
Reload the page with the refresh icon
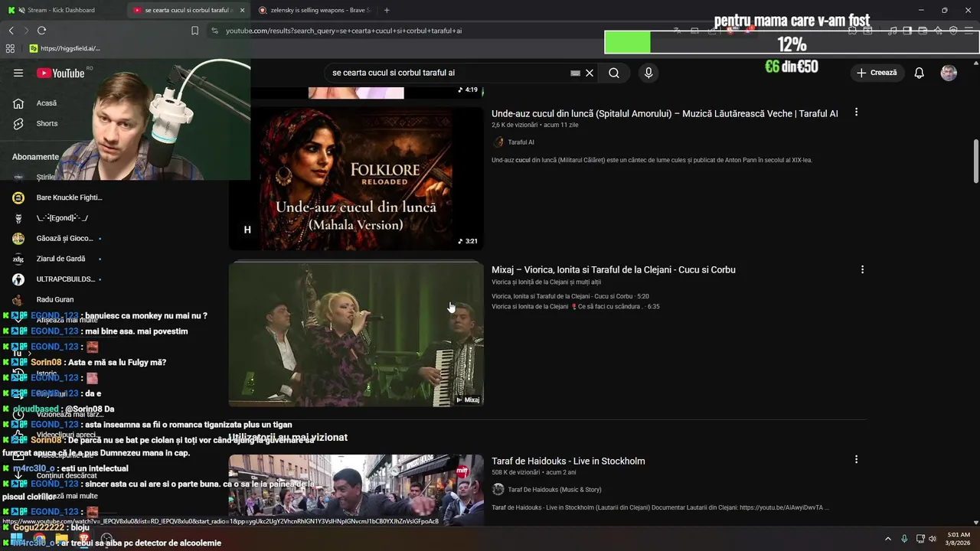pyautogui.click(x=41, y=31)
